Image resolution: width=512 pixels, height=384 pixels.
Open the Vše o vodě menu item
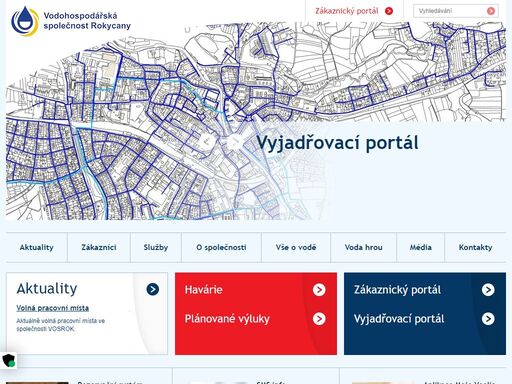point(296,247)
